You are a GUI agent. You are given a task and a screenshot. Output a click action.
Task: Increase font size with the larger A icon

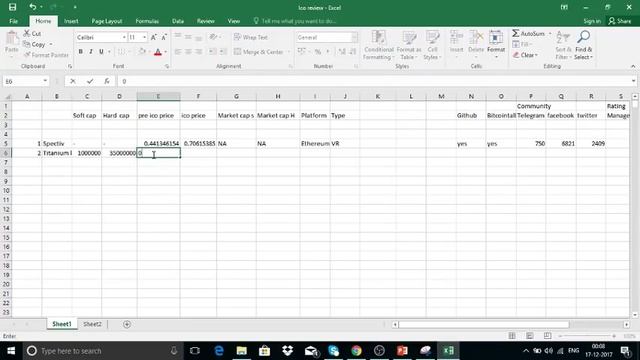click(153, 37)
